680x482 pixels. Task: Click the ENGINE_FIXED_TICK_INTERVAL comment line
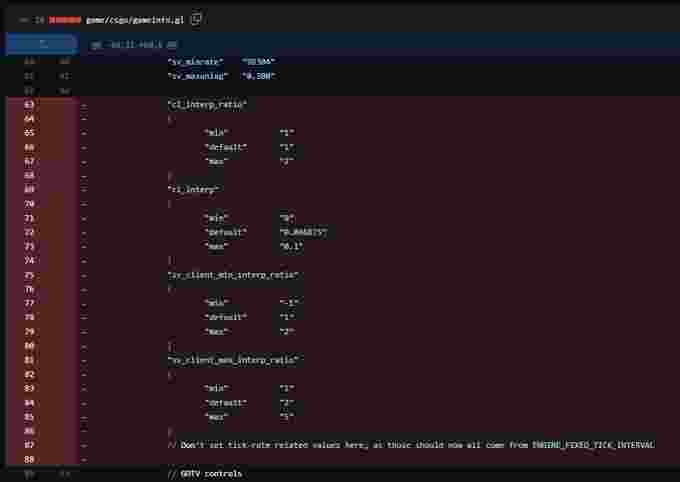click(x=411, y=445)
